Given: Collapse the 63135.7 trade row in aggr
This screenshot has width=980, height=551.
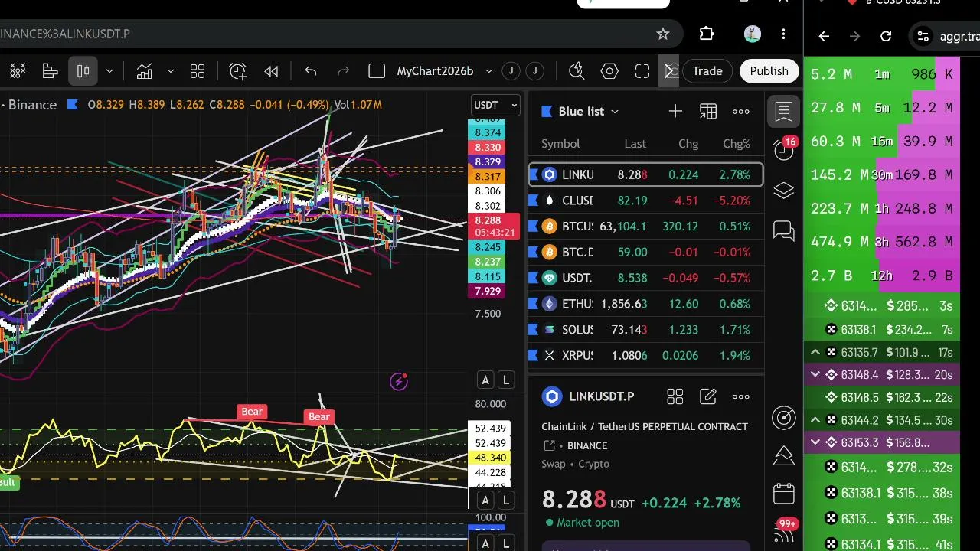Looking at the screenshot, I should coord(815,353).
